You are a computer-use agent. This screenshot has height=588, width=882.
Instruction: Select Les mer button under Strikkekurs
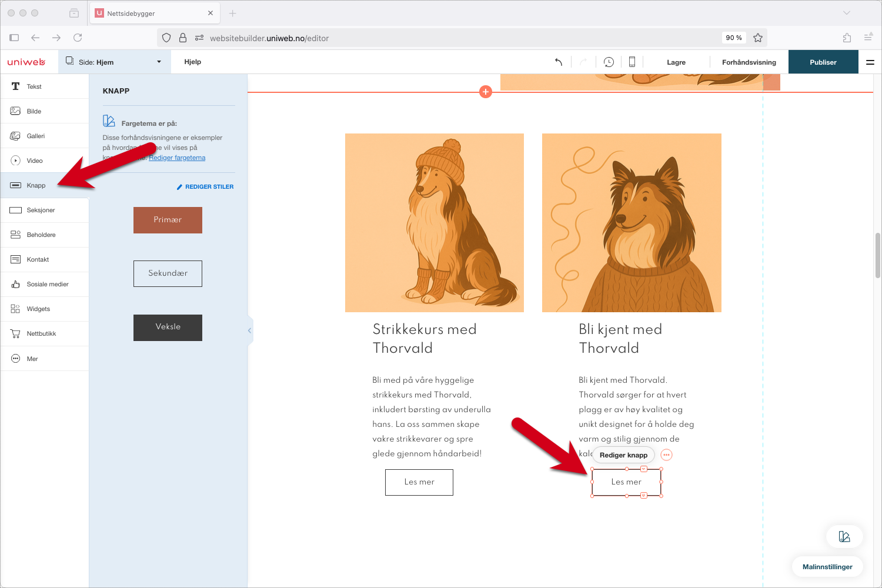(419, 482)
